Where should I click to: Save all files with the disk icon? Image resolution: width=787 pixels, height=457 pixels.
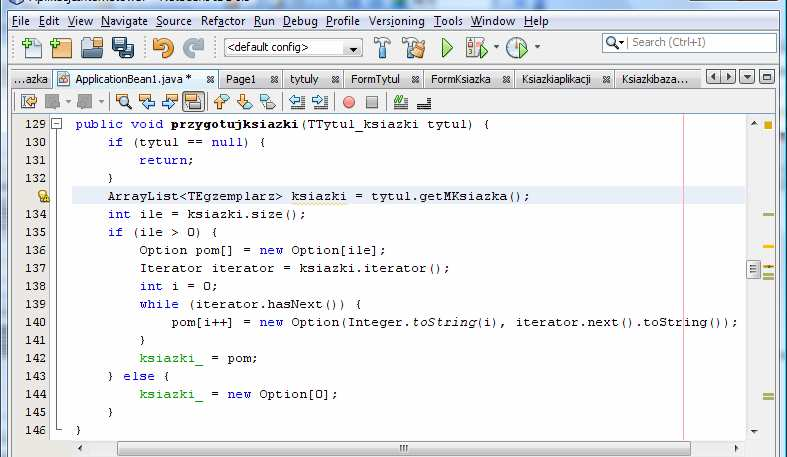coord(122,48)
